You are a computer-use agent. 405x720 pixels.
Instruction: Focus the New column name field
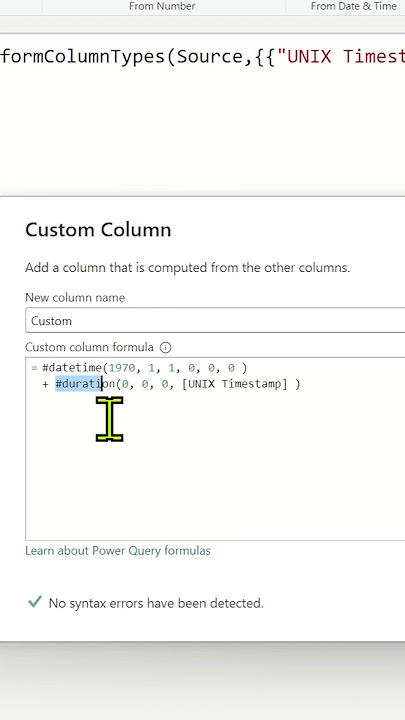(x=215, y=321)
